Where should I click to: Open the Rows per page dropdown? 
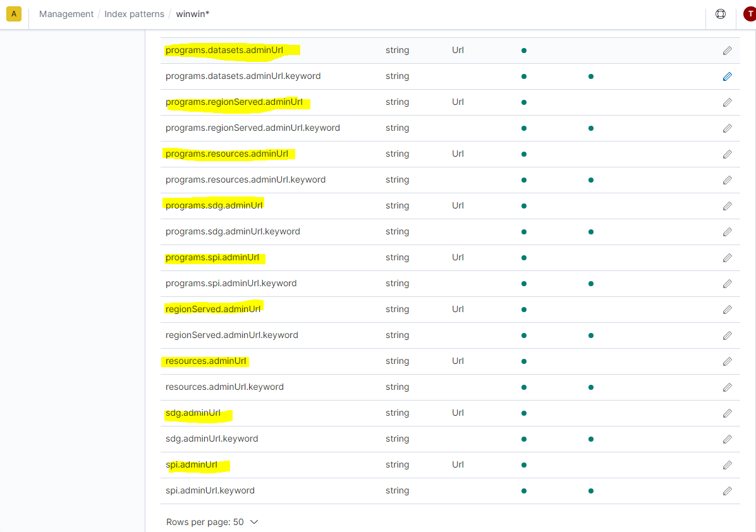(x=212, y=522)
